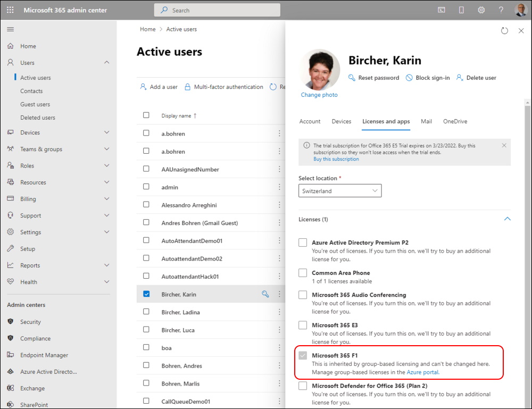
Task: Click the info icon in trial notice
Action: 306,145
